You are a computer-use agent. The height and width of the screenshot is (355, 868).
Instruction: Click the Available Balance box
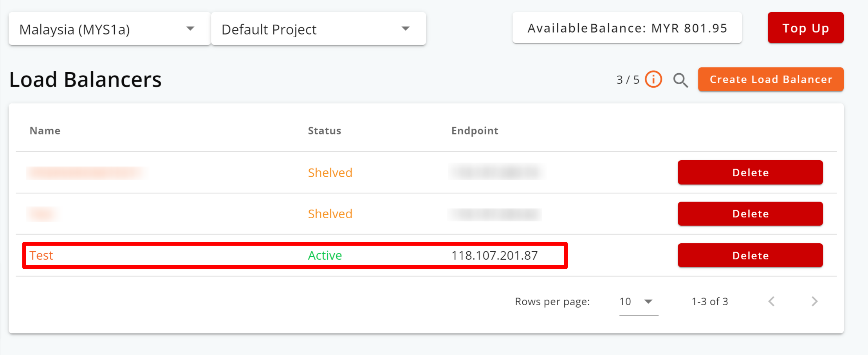pyautogui.click(x=627, y=28)
